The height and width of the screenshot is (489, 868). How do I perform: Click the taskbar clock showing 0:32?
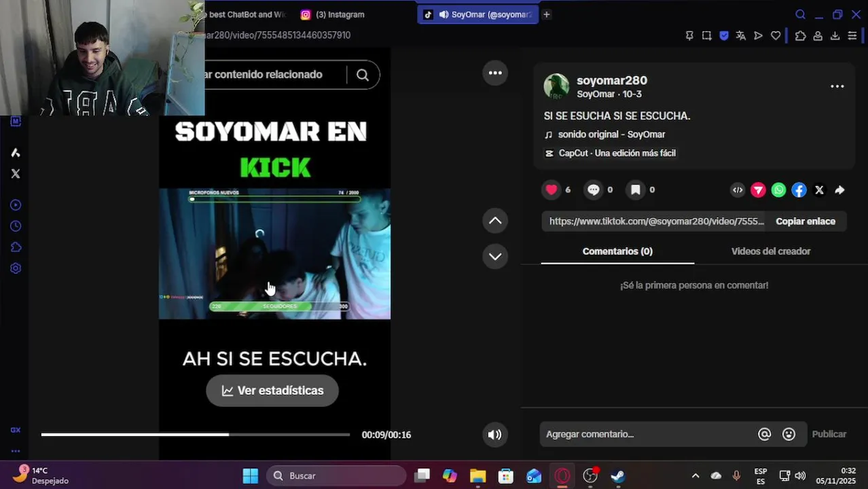[835, 476]
